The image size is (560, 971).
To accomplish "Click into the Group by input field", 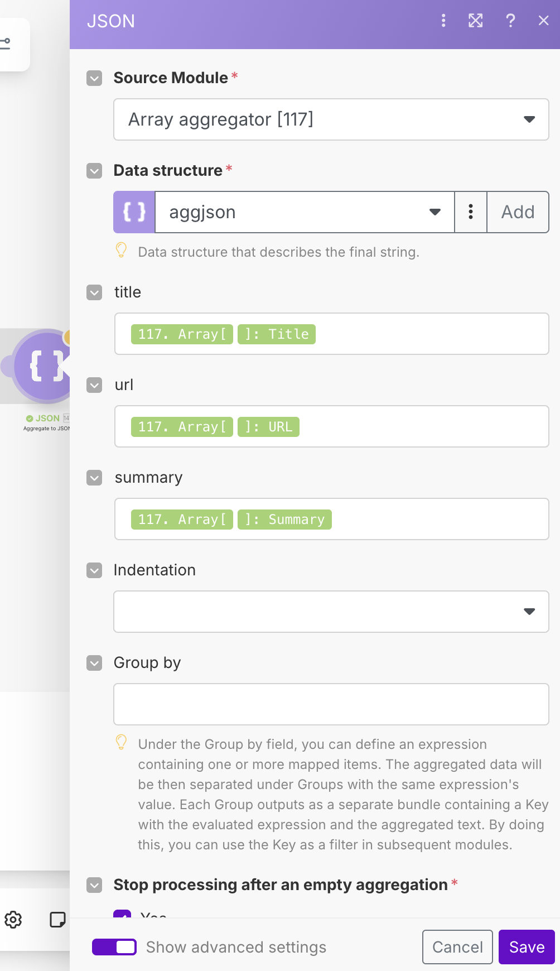I will pyautogui.click(x=331, y=704).
